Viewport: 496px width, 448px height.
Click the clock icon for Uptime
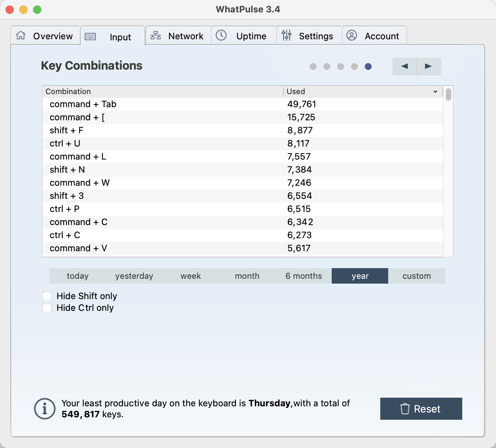(221, 35)
